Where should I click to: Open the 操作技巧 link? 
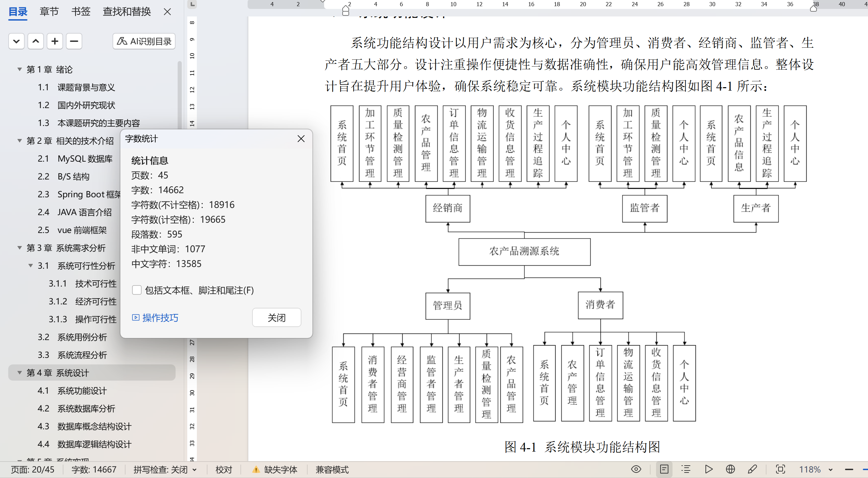point(160,318)
